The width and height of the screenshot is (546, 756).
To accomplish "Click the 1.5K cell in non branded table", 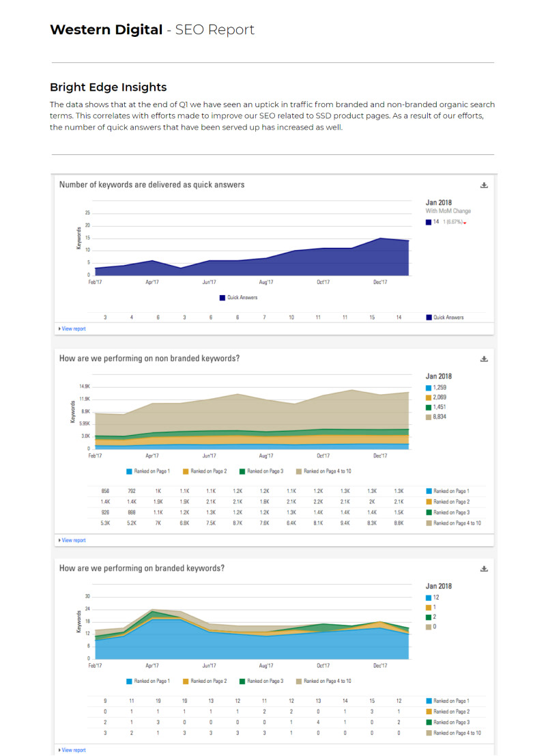I will click(399, 512).
